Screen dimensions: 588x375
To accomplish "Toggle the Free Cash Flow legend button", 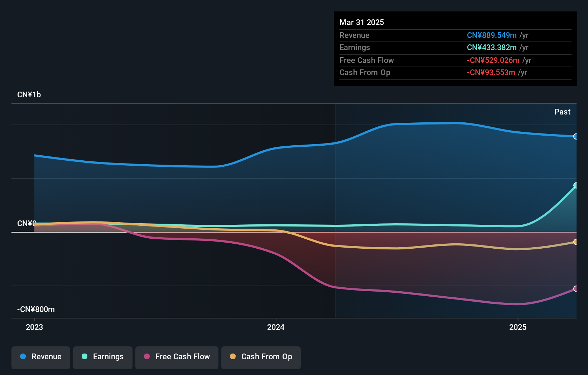I will [177, 357].
